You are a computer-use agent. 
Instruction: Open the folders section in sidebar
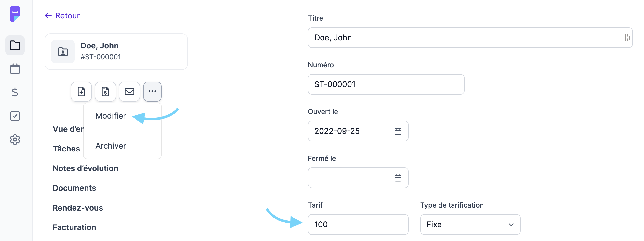(15, 45)
